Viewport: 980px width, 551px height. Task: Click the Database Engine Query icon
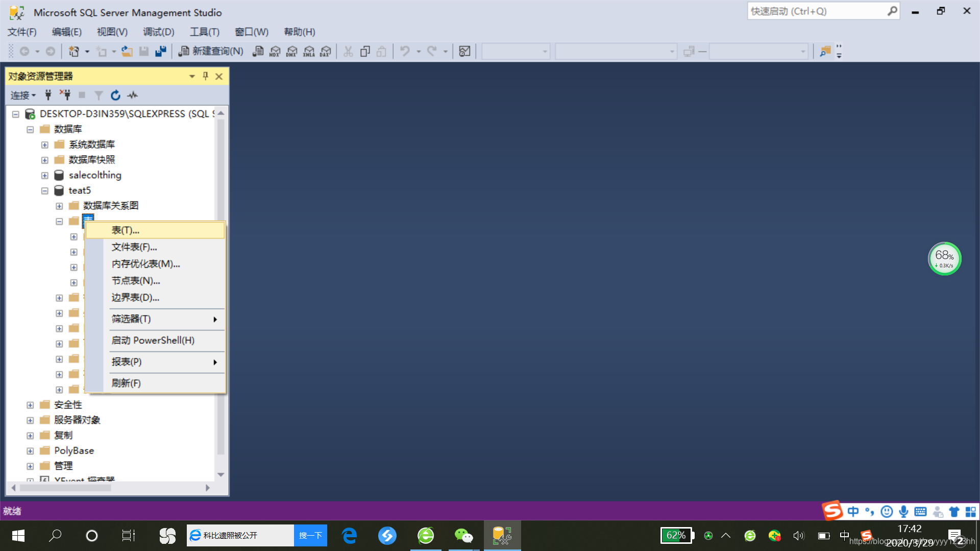(x=258, y=51)
